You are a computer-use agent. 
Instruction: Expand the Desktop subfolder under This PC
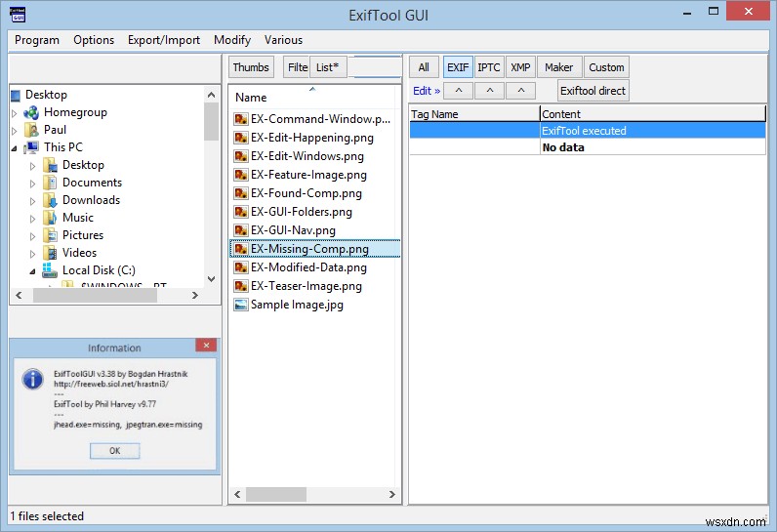[x=33, y=166]
